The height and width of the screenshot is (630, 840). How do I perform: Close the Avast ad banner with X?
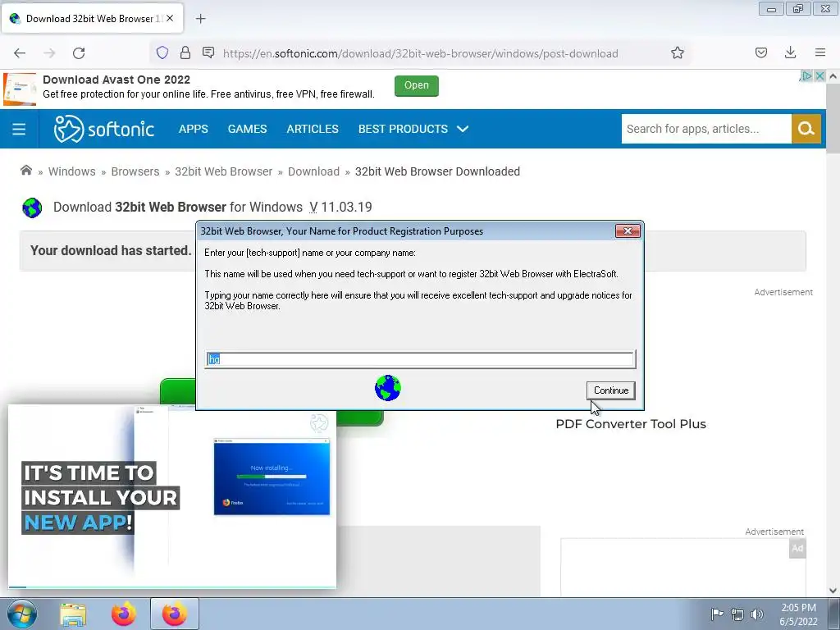pyautogui.click(x=819, y=76)
